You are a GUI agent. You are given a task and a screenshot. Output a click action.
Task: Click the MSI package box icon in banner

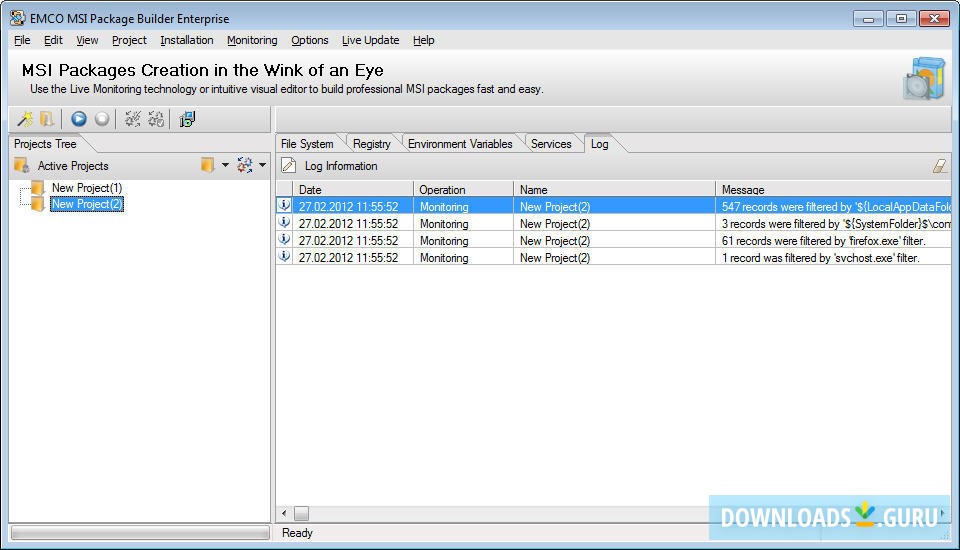click(924, 78)
